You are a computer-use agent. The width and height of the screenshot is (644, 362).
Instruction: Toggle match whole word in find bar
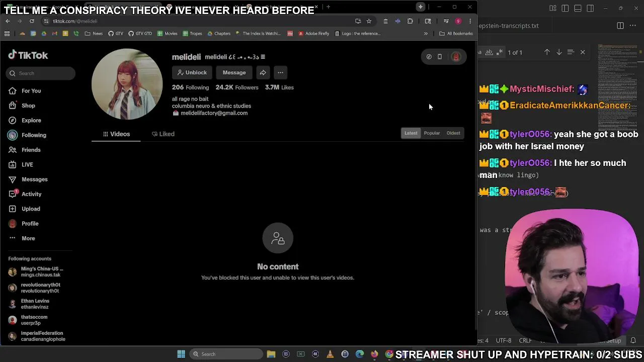pos(489,52)
